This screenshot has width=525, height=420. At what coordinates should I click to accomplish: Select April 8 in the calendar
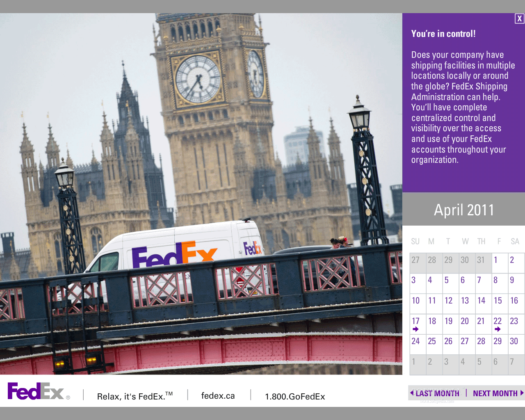pos(500,283)
